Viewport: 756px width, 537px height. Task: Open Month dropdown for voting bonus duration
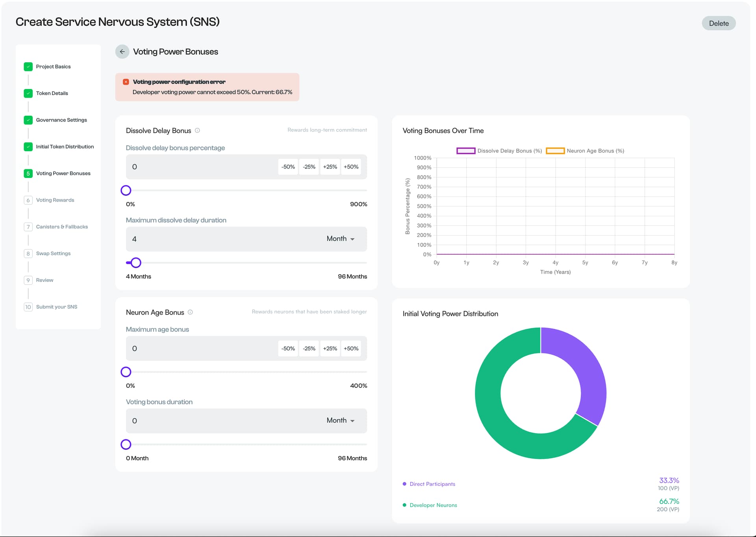coord(341,420)
